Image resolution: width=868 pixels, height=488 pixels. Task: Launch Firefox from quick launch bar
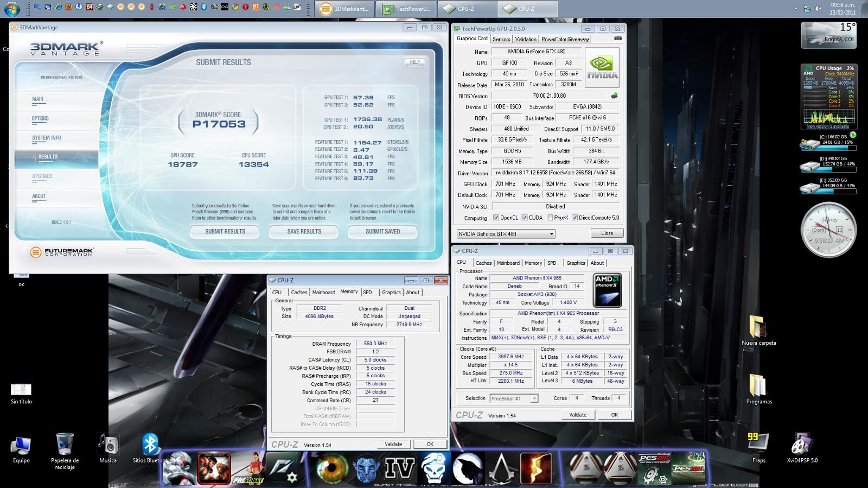click(x=68, y=7)
